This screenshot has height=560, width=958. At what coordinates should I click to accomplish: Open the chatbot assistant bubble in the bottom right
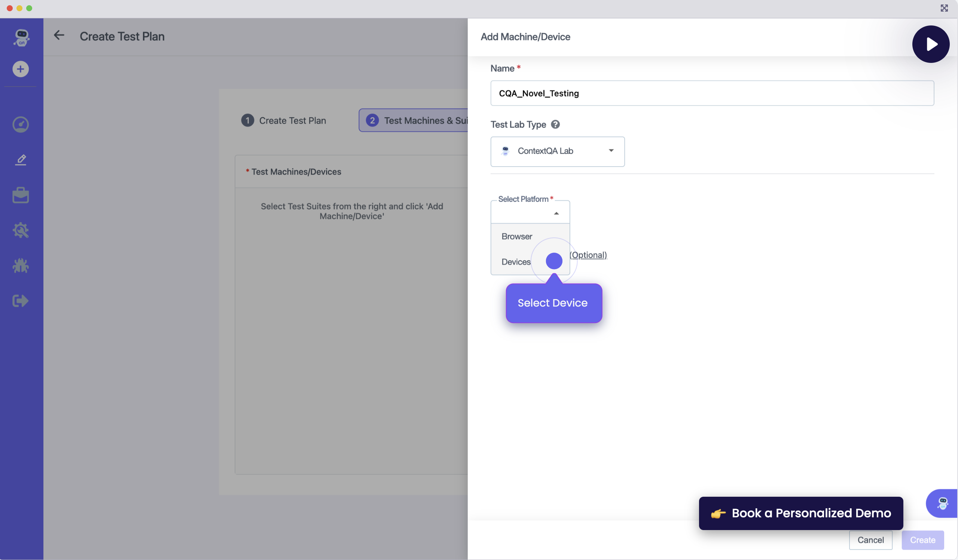click(942, 503)
